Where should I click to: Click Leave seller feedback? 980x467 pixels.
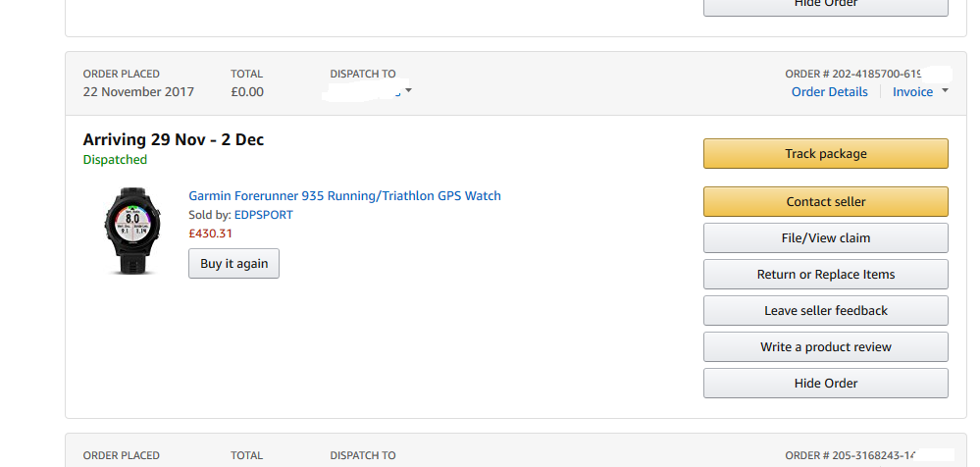(x=825, y=311)
